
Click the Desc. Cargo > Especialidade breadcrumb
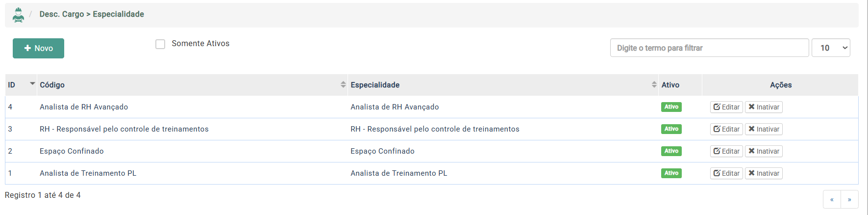click(x=92, y=14)
